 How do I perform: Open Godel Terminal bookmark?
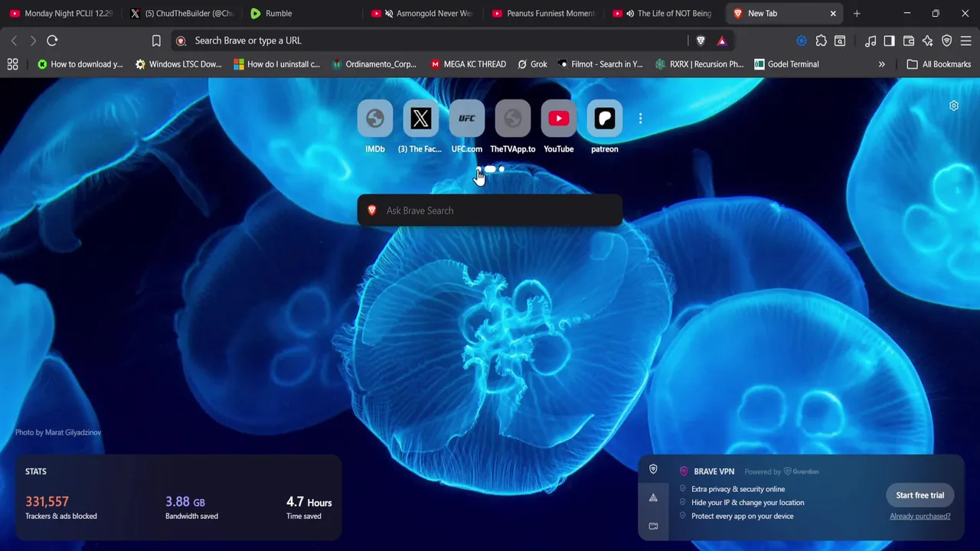point(786,64)
